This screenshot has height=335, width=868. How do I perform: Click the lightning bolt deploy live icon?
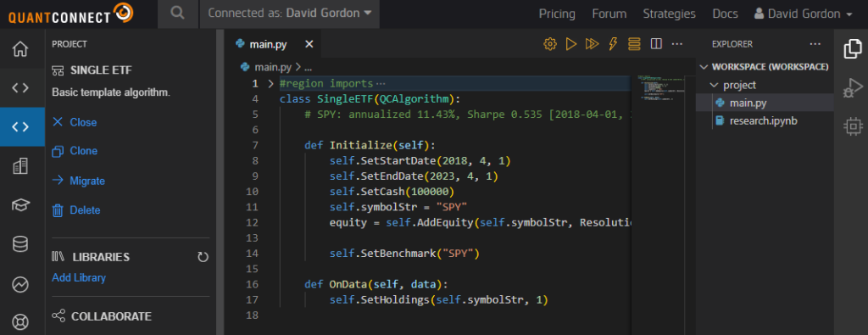coord(613,44)
